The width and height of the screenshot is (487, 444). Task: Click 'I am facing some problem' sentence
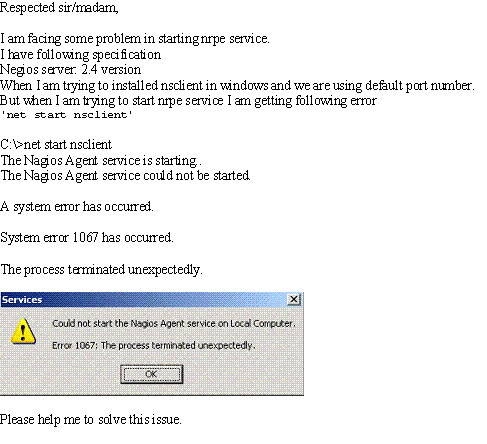point(135,39)
